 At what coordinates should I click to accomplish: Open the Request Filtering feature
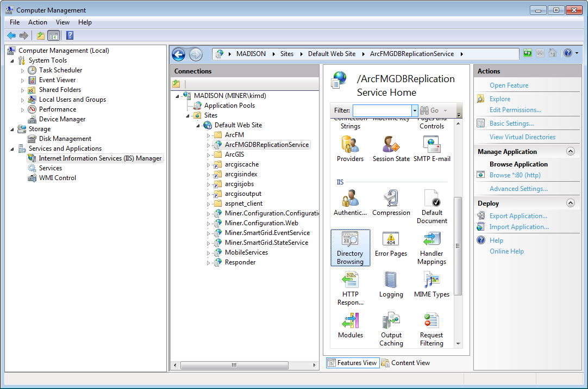[431, 329]
